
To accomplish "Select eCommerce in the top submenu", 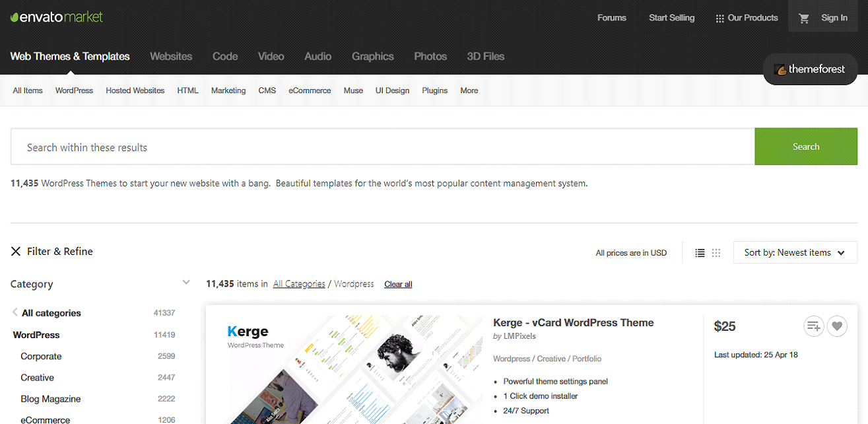I will pyautogui.click(x=310, y=90).
